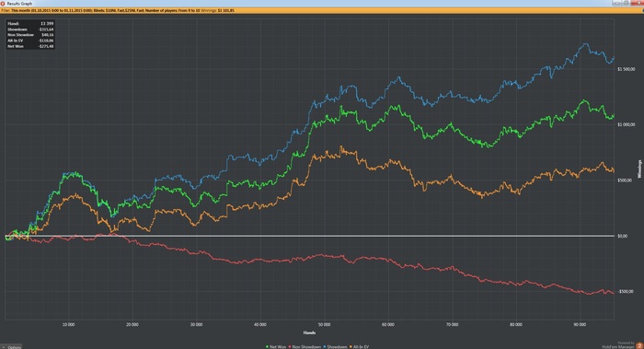Toggle the Showdown legend entry
The image size is (644, 349).
(335, 347)
